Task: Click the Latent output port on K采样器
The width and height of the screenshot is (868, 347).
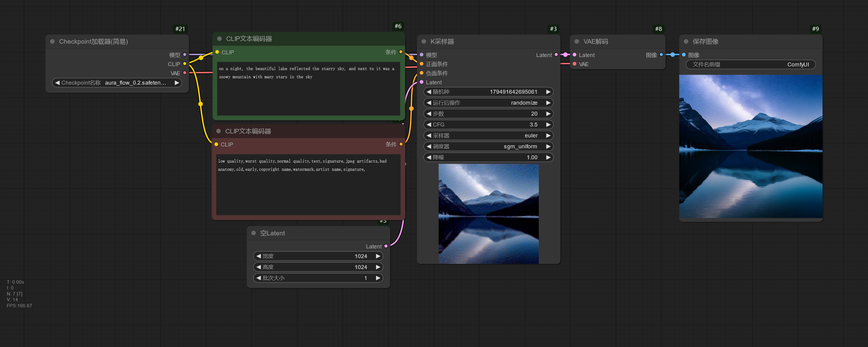Action: click(556, 55)
